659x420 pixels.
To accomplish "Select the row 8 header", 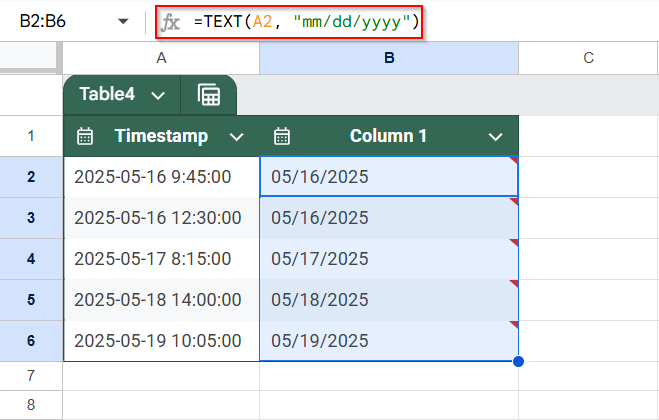I will click(x=31, y=405).
